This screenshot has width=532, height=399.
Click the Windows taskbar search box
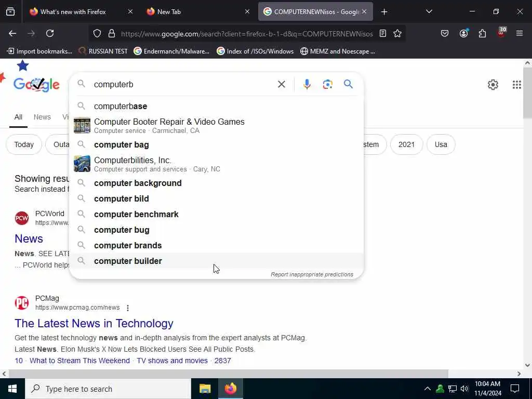pyautogui.click(x=108, y=389)
